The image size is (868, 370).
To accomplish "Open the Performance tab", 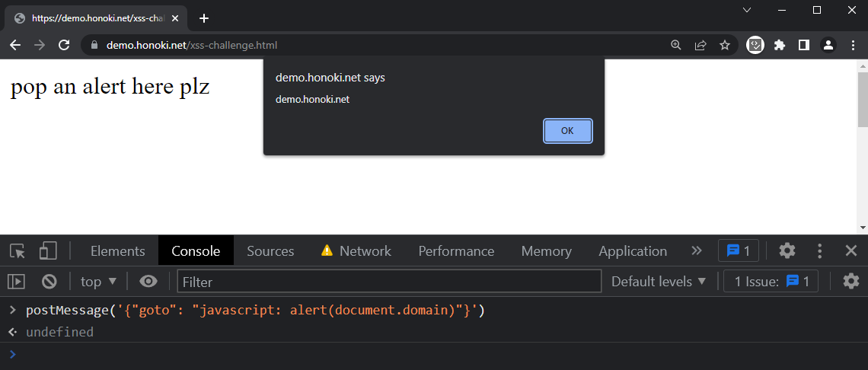I will tap(456, 251).
